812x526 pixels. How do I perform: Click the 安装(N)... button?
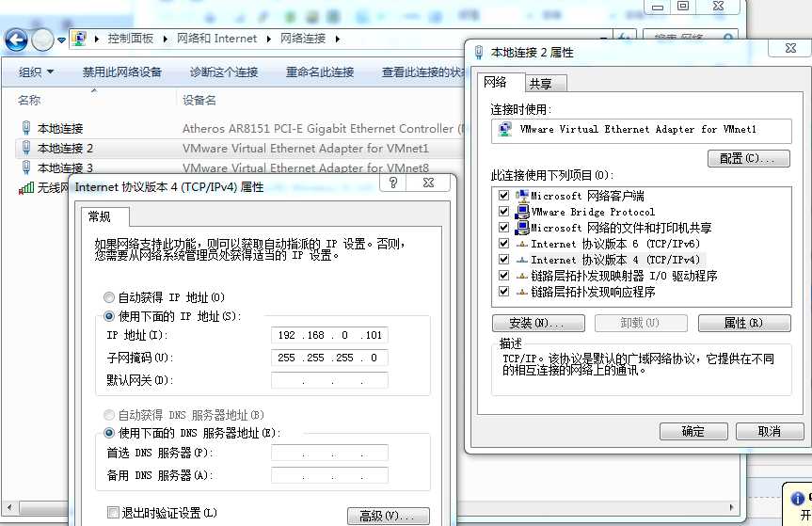point(538,323)
